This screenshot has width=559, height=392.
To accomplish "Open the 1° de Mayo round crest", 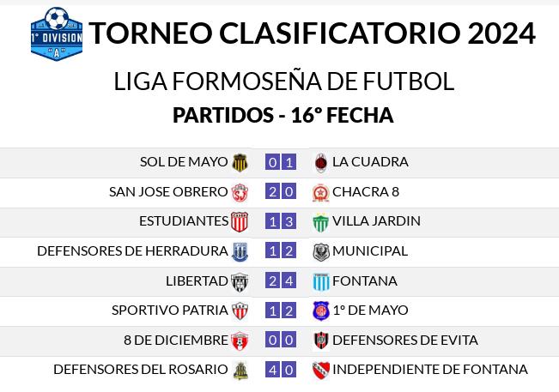I will pos(321,311).
